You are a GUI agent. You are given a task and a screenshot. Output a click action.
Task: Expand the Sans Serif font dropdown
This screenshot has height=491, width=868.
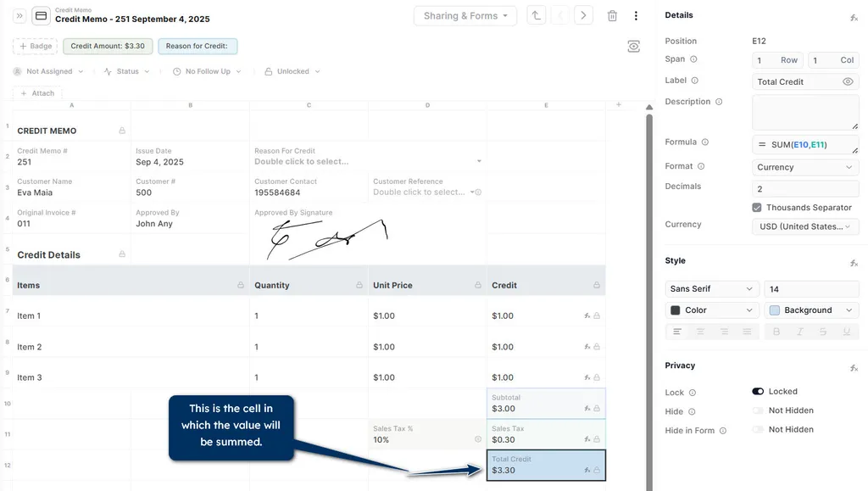(712, 289)
